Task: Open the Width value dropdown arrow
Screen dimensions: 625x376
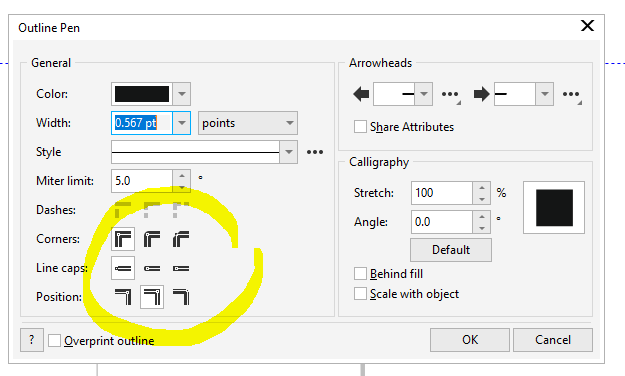Action: click(x=182, y=123)
